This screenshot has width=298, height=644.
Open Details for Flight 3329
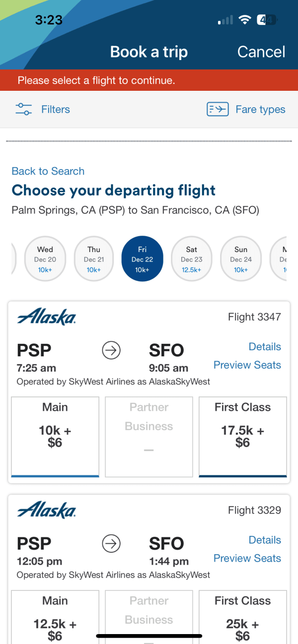(x=265, y=540)
